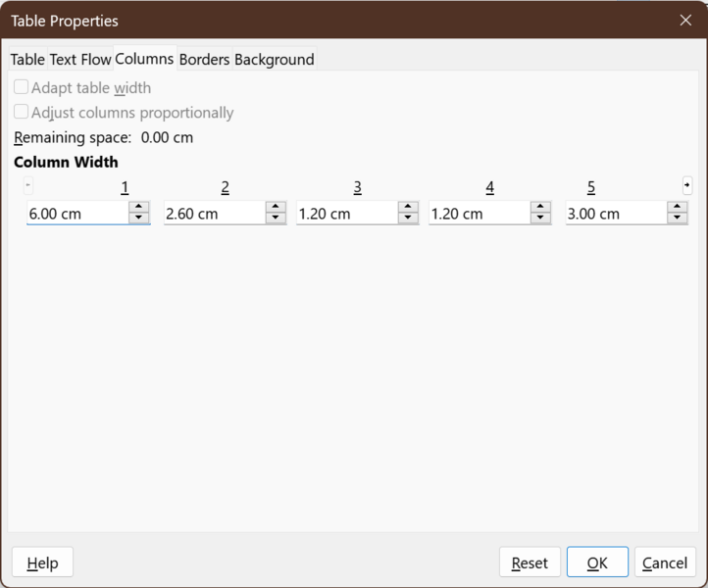Increase column 4 width with up arrow
Viewport: 708px width, 588px height.
(540, 207)
